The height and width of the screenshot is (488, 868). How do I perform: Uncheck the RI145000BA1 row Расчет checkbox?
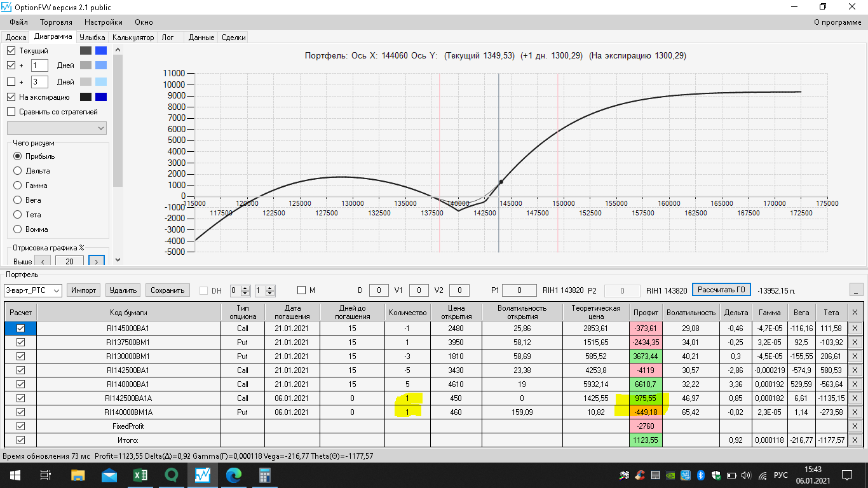click(x=20, y=328)
